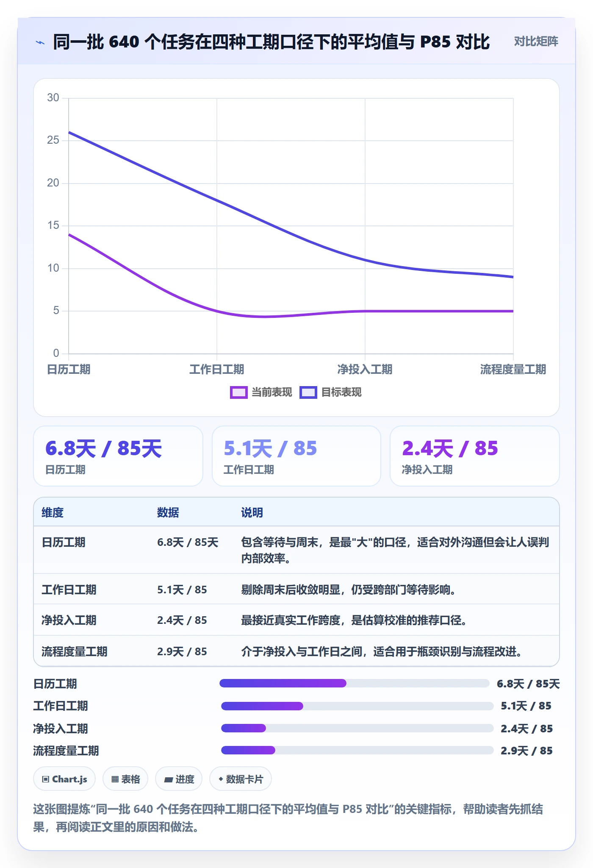Click the 流程度量工期 progress bar
This screenshot has height=868, width=593.
(357, 750)
